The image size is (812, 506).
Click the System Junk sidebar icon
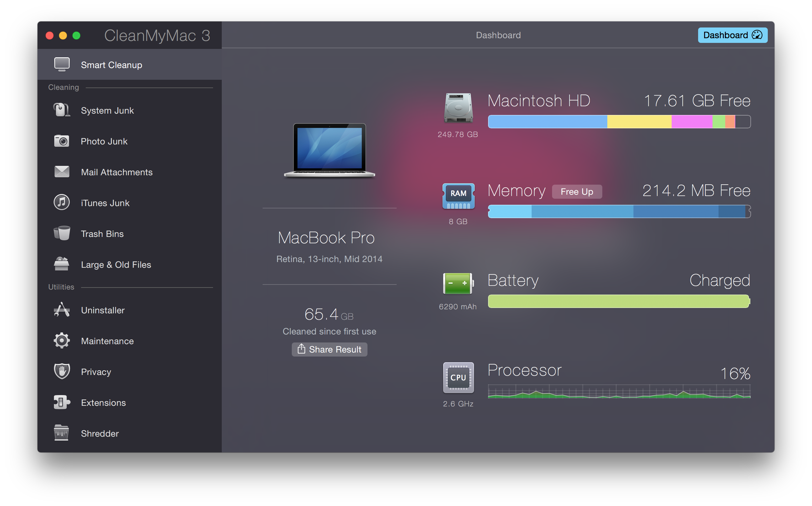point(62,110)
